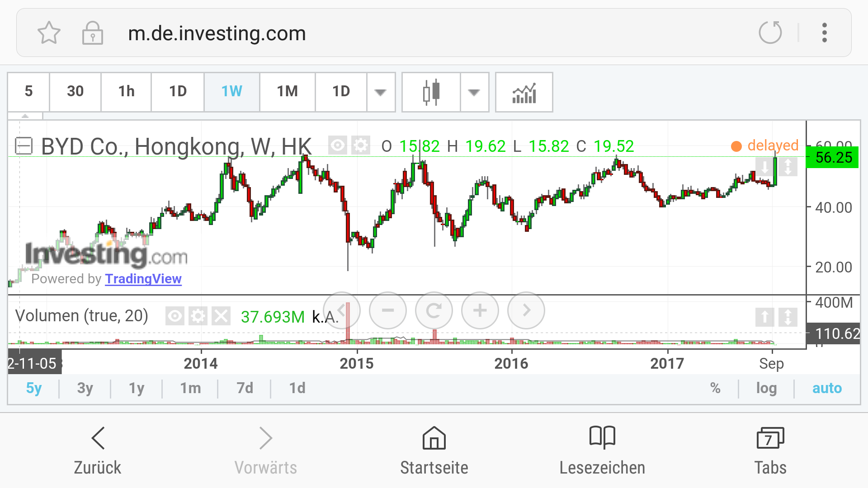Select the 1y range tab

click(137, 388)
